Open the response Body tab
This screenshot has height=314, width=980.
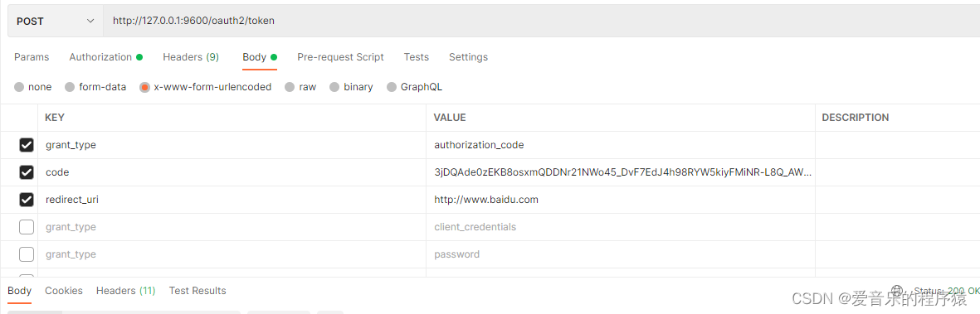click(19, 291)
